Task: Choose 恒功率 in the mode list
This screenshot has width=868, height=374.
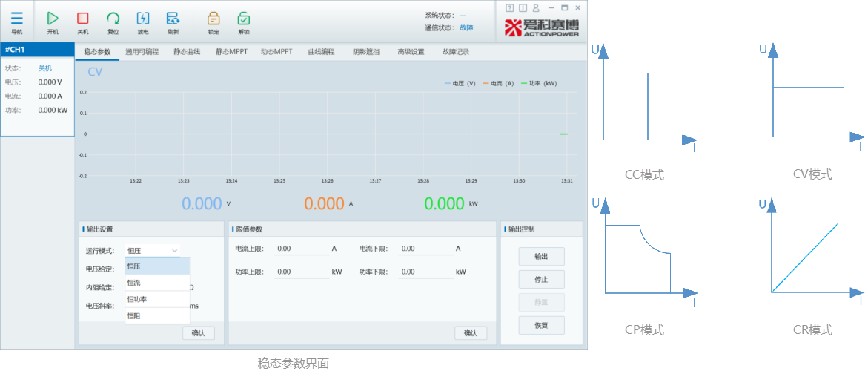Action: tap(158, 299)
